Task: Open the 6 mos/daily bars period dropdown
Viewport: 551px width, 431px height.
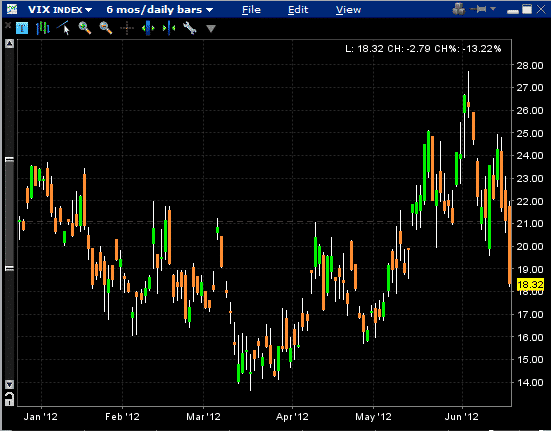Action: [x=160, y=9]
